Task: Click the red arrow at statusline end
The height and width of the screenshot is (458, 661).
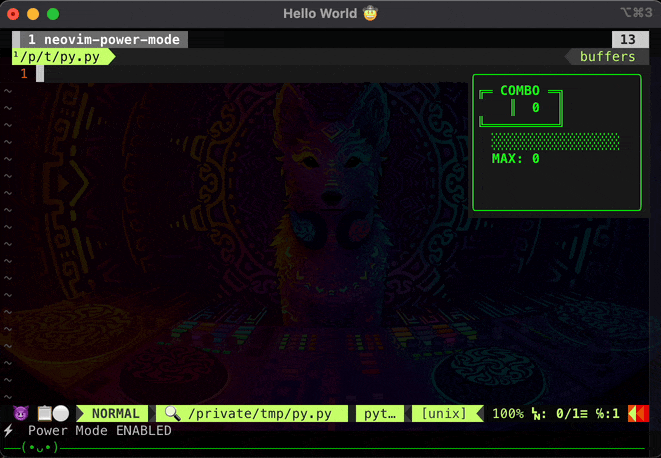Action: coord(638,413)
